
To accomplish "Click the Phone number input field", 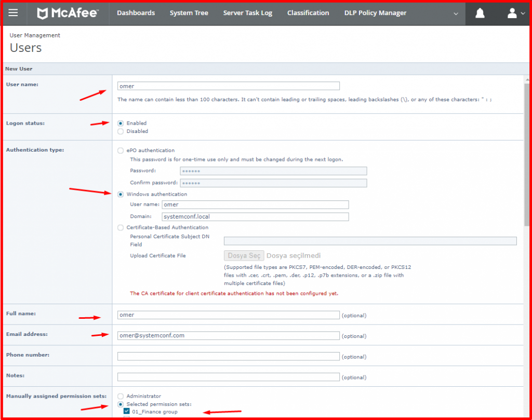I will tap(229, 356).
